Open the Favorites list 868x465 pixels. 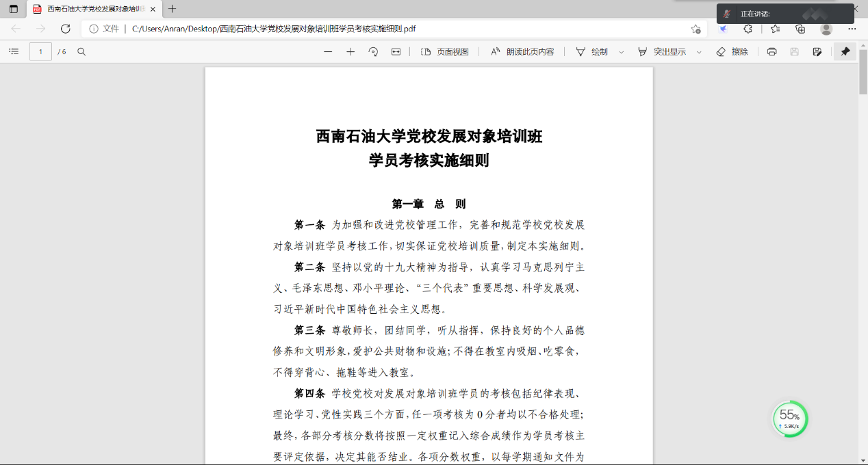click(775, 29)
